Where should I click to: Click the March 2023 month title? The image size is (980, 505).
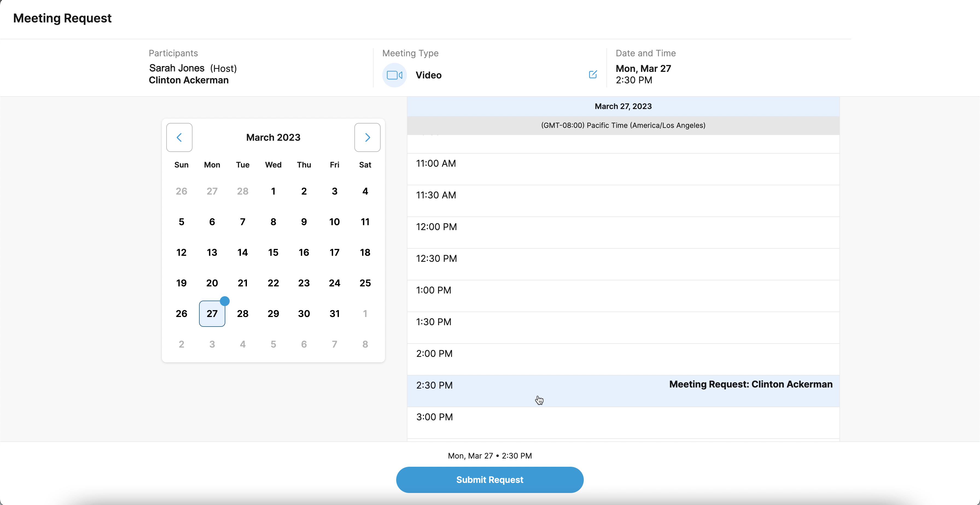(273, 137)
